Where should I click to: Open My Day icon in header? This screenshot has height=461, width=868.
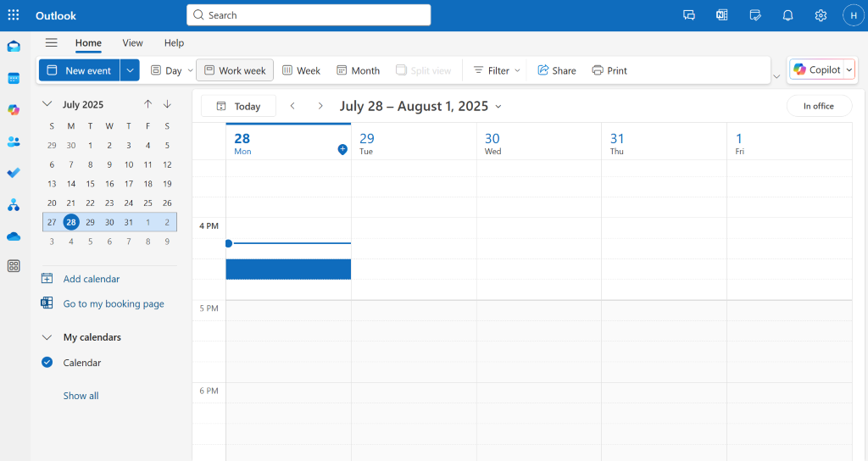755,15
